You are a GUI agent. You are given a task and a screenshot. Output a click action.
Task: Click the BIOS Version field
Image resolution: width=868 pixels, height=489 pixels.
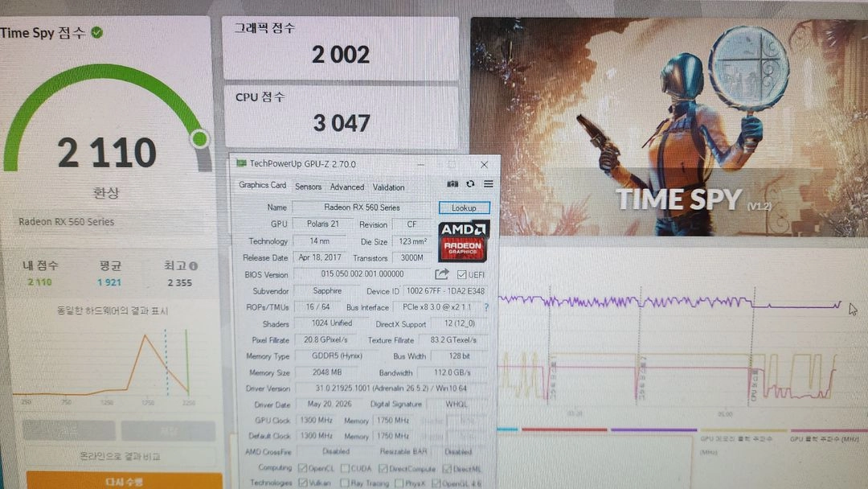point(362,274)
